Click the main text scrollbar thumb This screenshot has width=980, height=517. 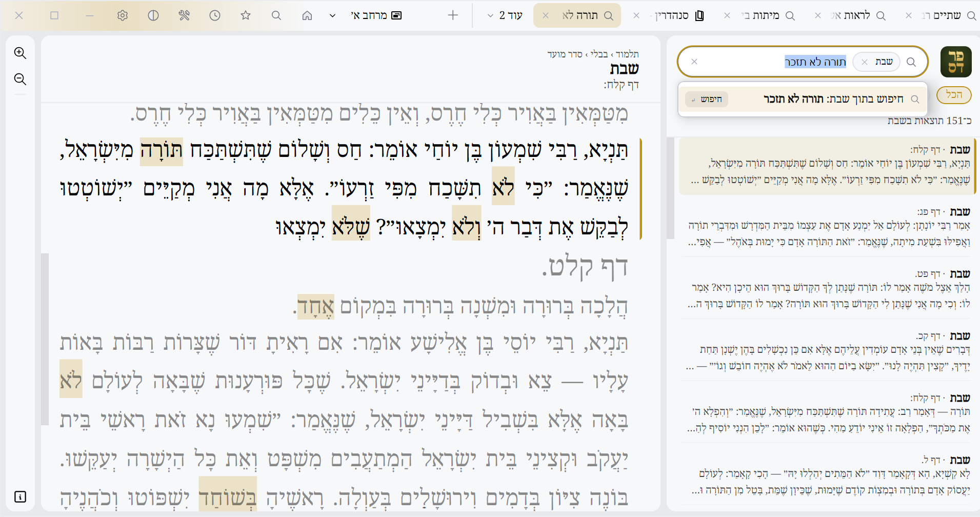[45, 339]
